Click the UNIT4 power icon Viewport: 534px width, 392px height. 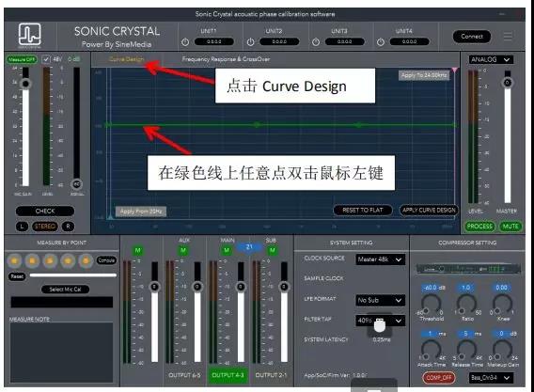point(381,42)
